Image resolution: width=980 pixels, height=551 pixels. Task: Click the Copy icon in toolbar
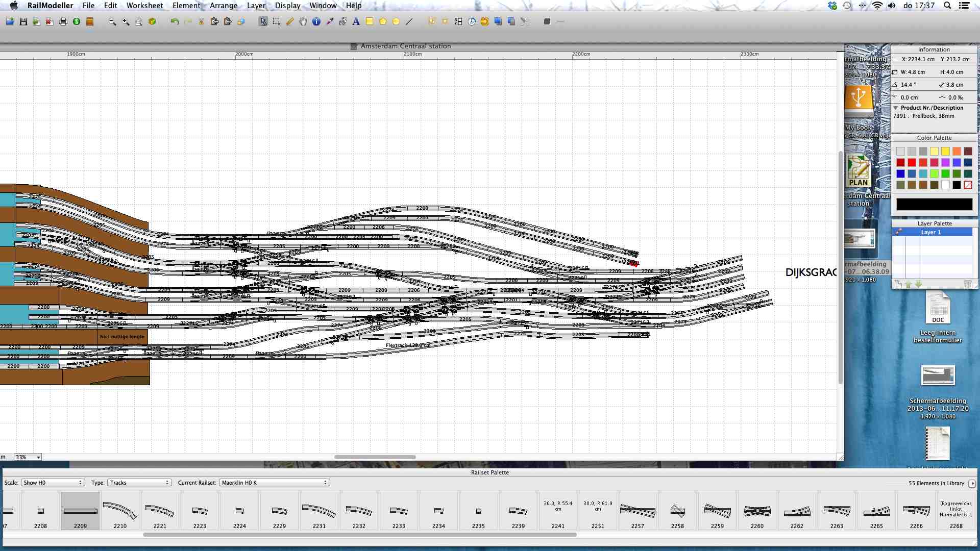[x=214, y=21]
